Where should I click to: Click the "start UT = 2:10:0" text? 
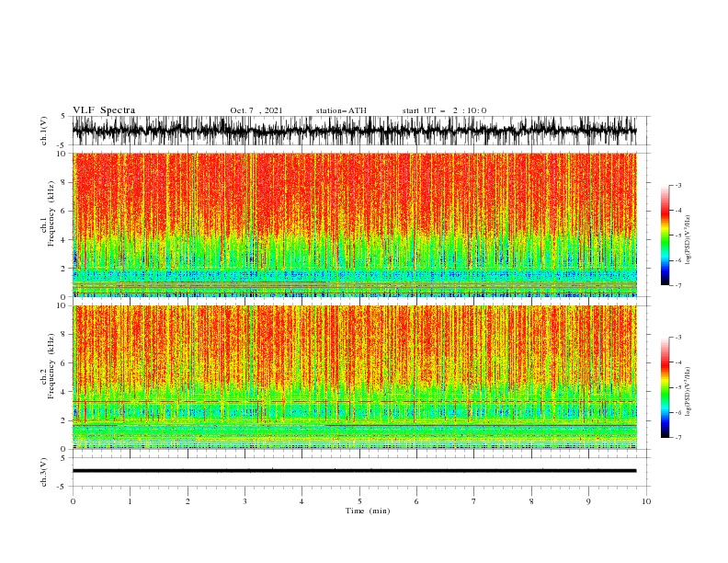point(444,110)
